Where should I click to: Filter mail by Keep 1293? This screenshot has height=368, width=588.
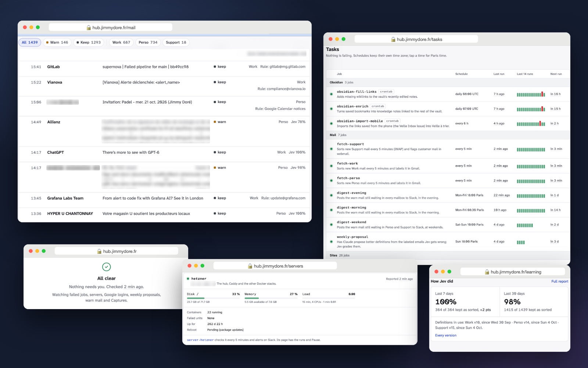pos(89,42)
